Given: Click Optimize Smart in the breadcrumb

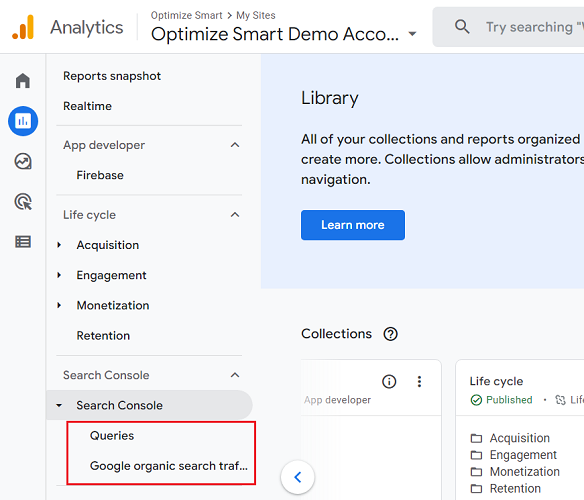Looking at the screenshot, I should (186, 15).
